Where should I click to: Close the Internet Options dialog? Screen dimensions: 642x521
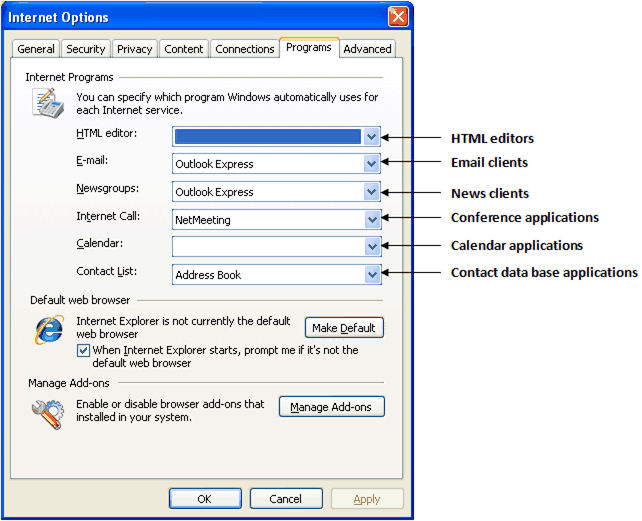click(397, 17)
